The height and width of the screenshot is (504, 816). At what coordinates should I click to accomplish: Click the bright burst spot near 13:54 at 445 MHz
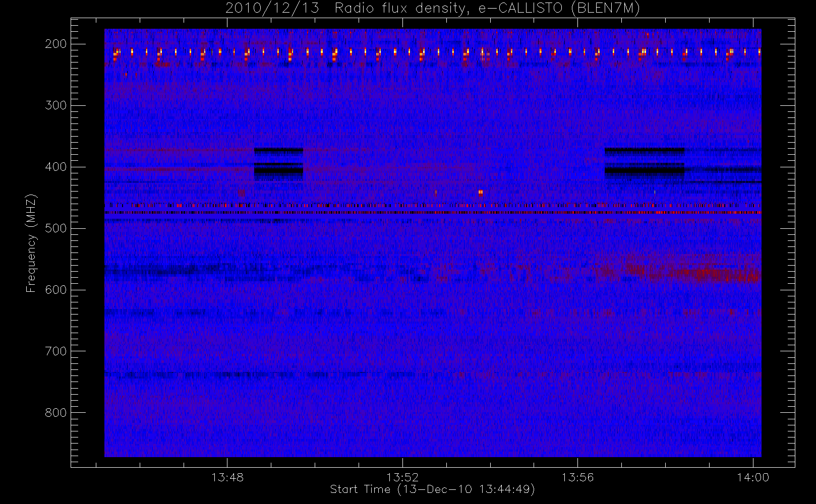(481, 192)
